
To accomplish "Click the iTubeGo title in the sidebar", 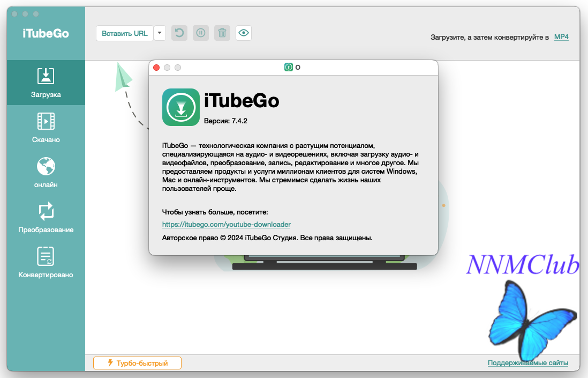I will click(x=46, y=33).
